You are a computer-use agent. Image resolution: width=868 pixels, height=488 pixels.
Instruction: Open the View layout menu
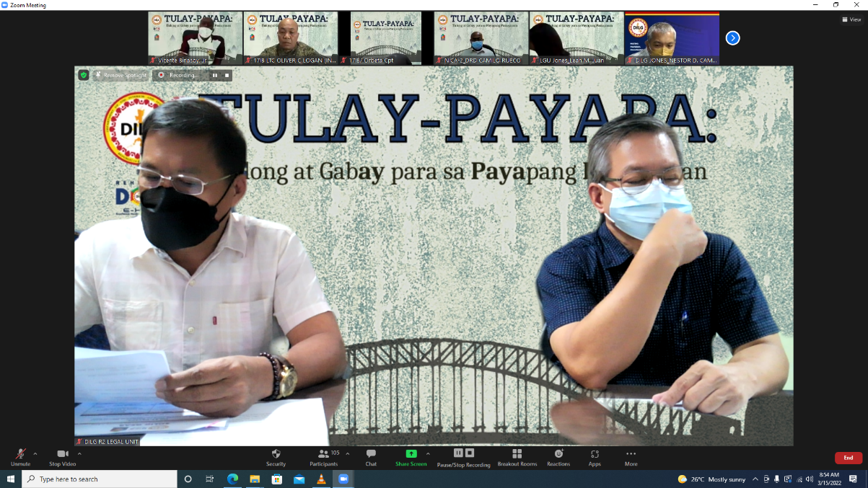point(851,19)
